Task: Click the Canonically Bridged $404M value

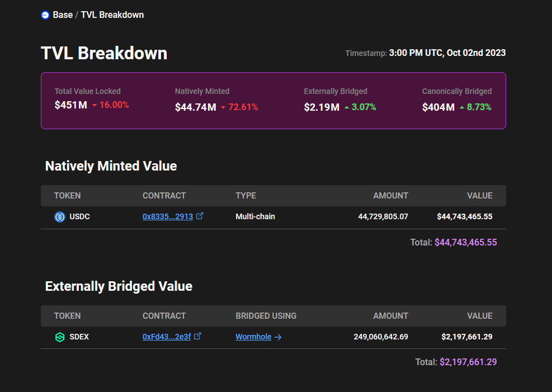Action: pyautogui.click(x=438, y=107)
